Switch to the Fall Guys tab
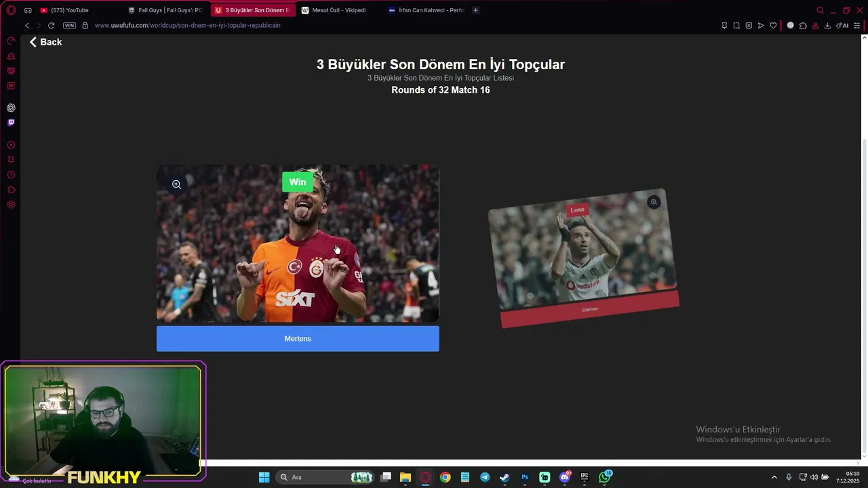Screen dimensions: 868x488 click(166, 10)
